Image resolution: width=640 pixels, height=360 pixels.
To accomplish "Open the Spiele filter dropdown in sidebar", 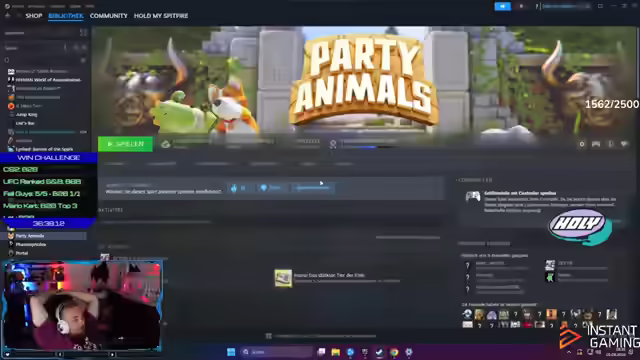I will tap(35, 48).
